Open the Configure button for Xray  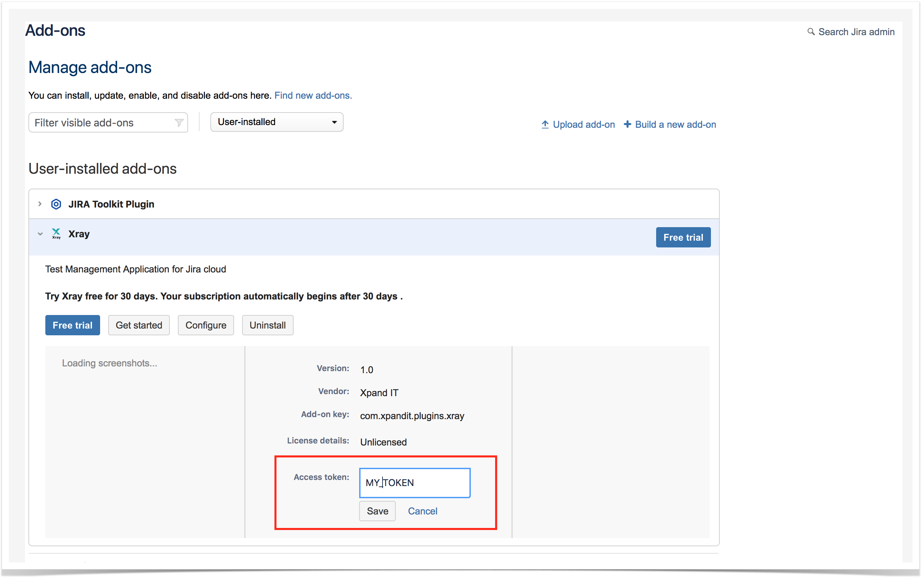point(206,325)
